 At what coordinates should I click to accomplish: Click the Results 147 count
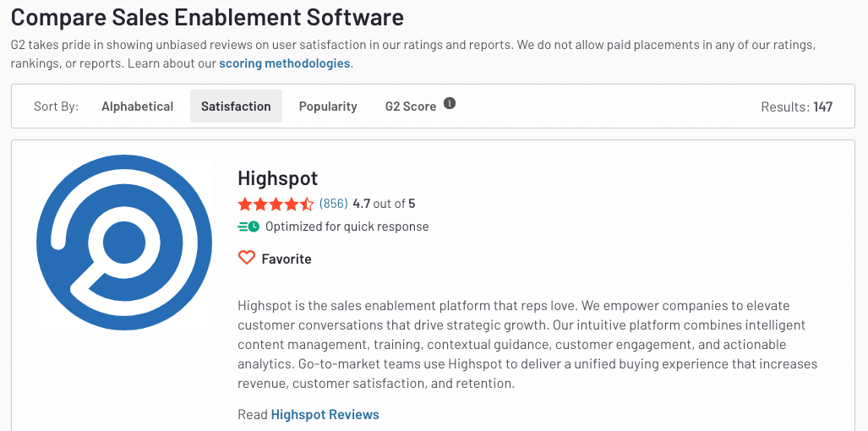(x=797, y=106)
